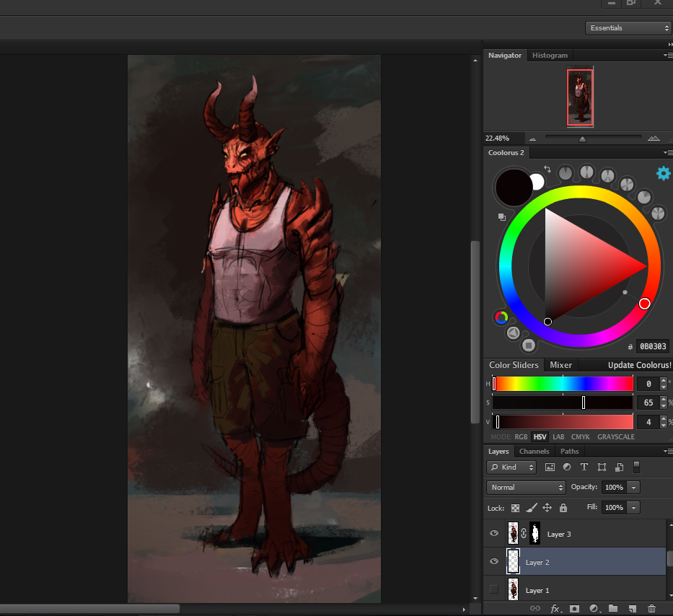The image size is (673, 616).
Task: Select the HSV color mode button
Action: [x=540, y=437]
